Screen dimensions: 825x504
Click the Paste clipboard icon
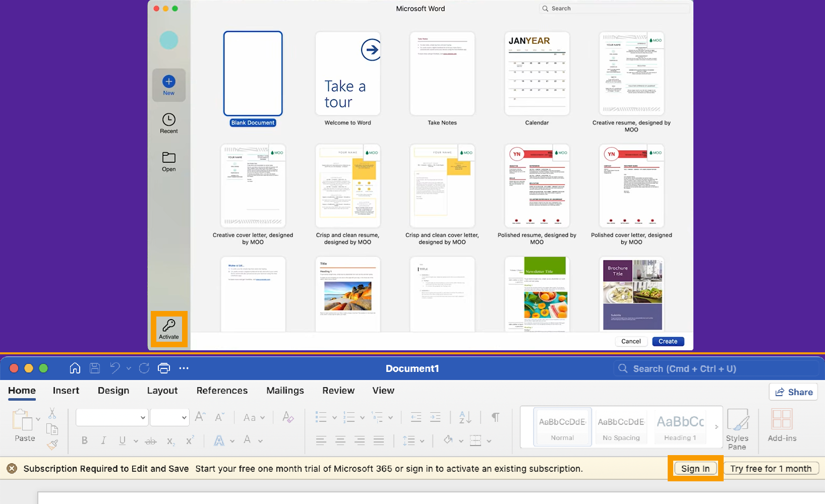(22, 419)
